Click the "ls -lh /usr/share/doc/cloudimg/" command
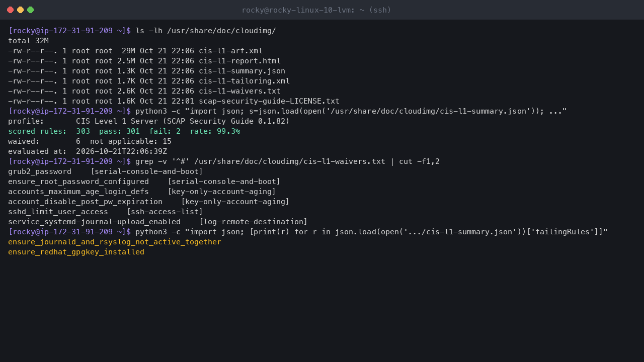The width and height of the screenshot is (644, 362). point(206,31)
